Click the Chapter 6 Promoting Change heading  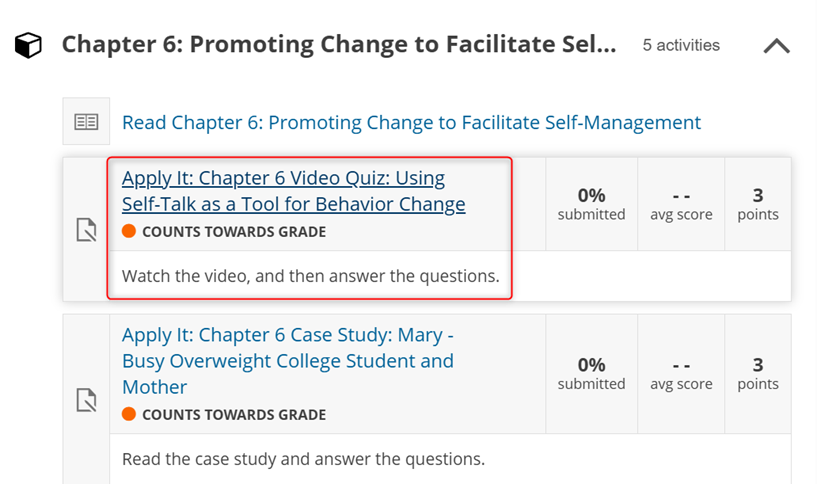(339, 45)
